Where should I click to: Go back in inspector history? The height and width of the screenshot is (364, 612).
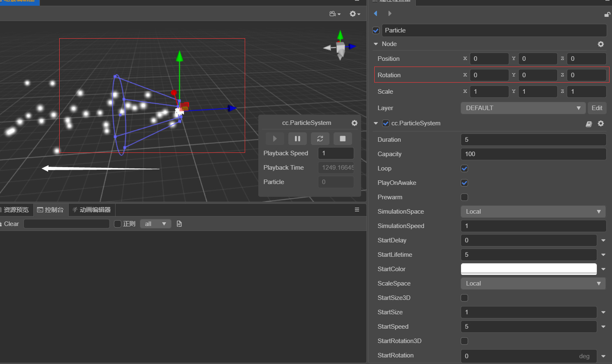point(376,14)
